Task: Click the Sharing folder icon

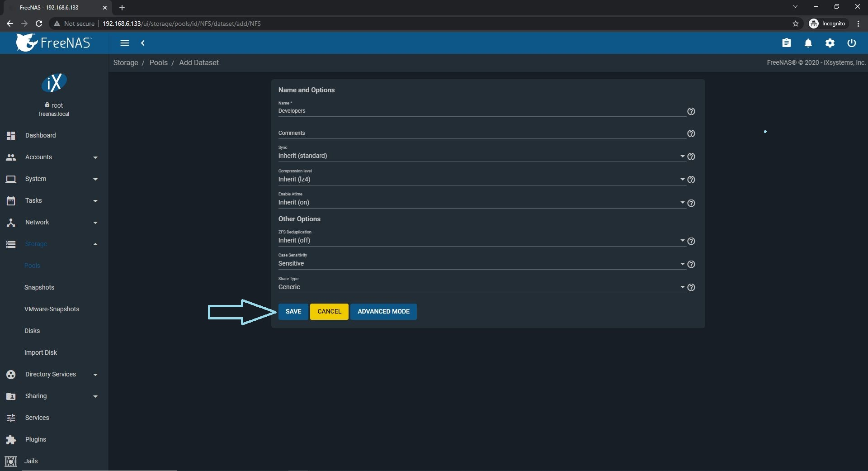Action: click(11, 396)
